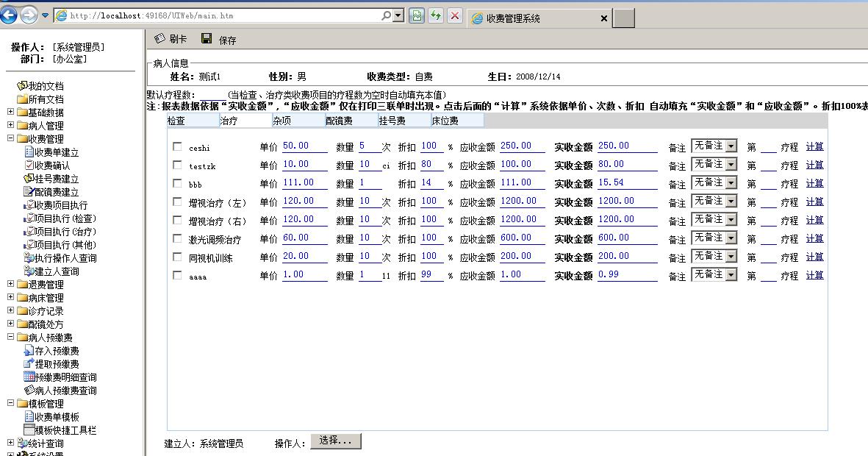
Task: Expand the 退费管理 tree node
Action: pyautogui.click(x=10, y=284)
